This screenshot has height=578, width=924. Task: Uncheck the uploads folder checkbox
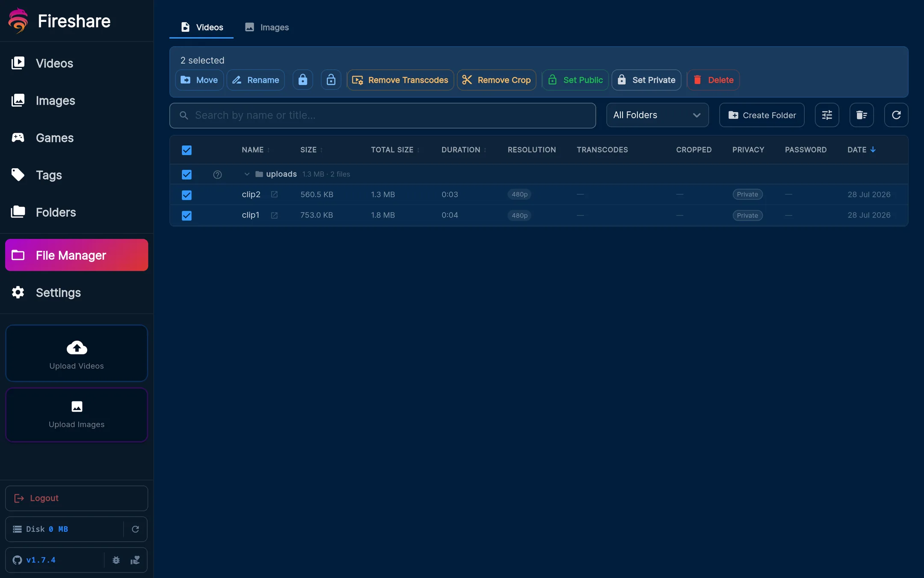187,175
